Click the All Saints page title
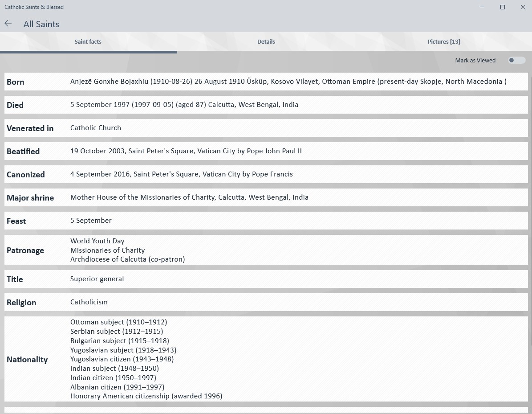Screen dimensions: 532x414 [x=41, y=24]
